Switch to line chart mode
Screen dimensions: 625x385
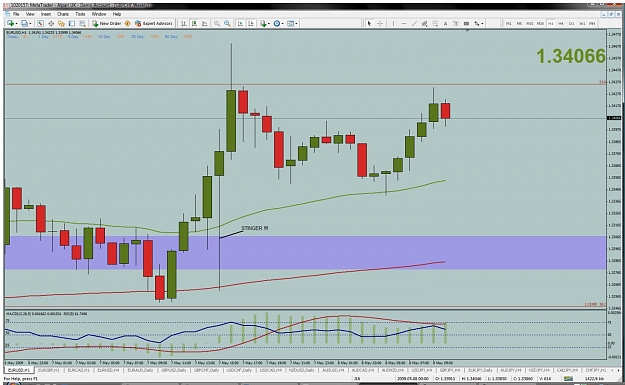204,24
